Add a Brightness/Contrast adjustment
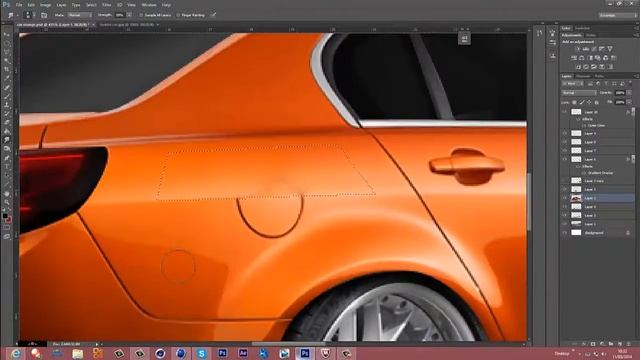Screen dimensions: 640x360 click(578, 49)
